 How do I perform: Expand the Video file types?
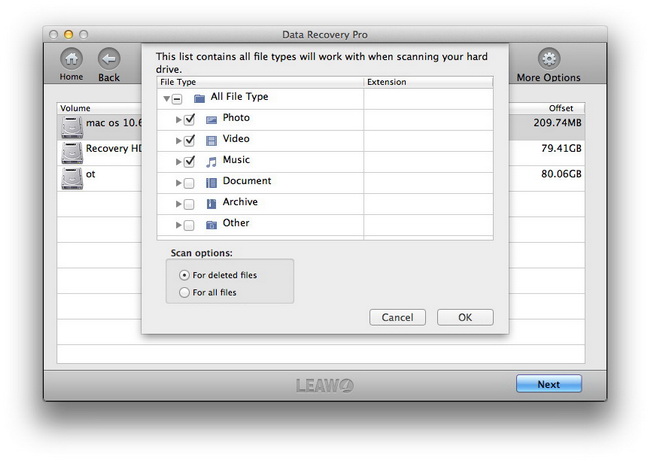coord(179,141)
